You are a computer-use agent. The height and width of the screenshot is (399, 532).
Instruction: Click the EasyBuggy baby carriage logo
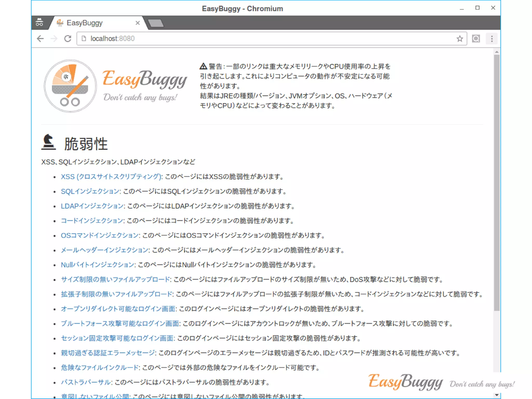click(x=70, y=86)
